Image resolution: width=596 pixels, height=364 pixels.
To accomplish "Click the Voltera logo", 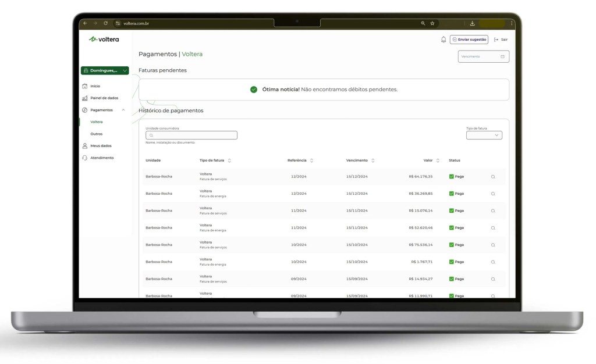I will click(104, 39).
